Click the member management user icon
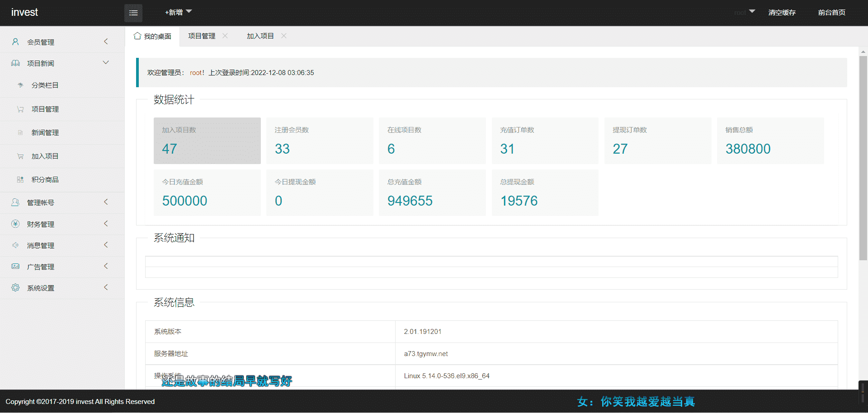Screen dimensions: 868x413 point(15,42)
